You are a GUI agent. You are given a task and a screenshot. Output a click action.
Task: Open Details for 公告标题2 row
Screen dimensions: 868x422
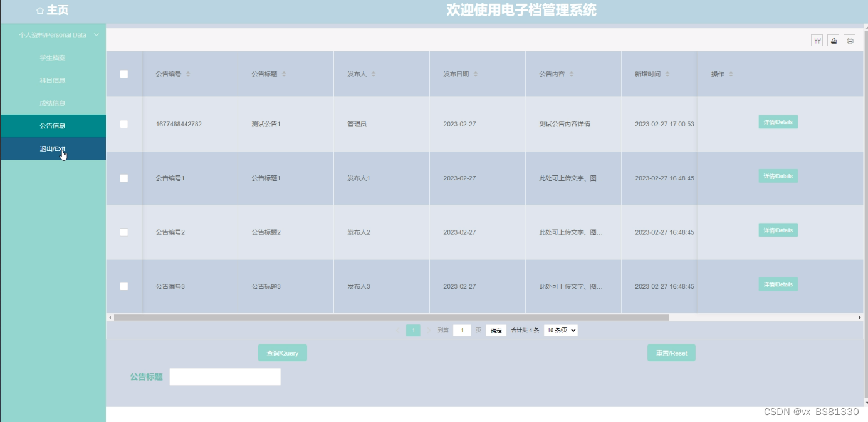(x=778, y=230)
